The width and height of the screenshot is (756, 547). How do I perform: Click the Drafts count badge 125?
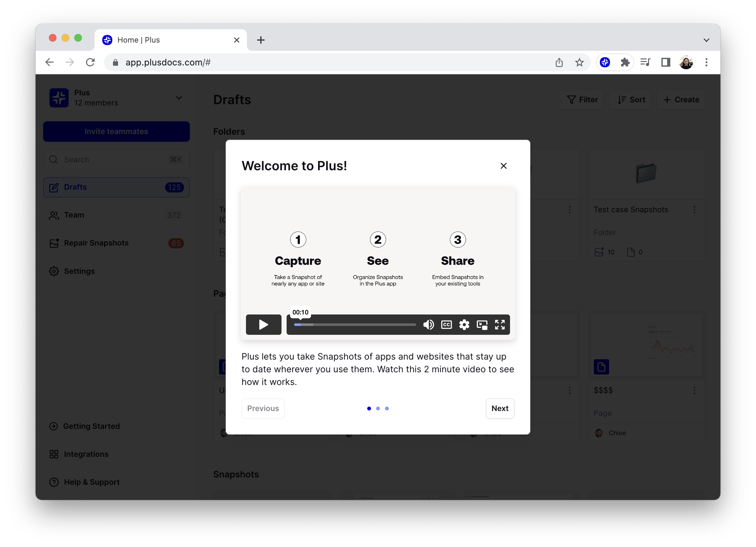coord(174,187)
